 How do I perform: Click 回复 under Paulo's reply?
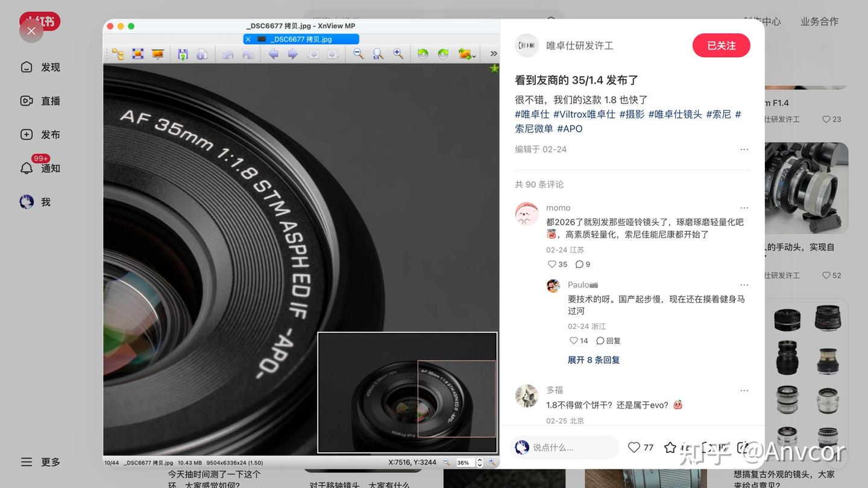pos(608,341)
